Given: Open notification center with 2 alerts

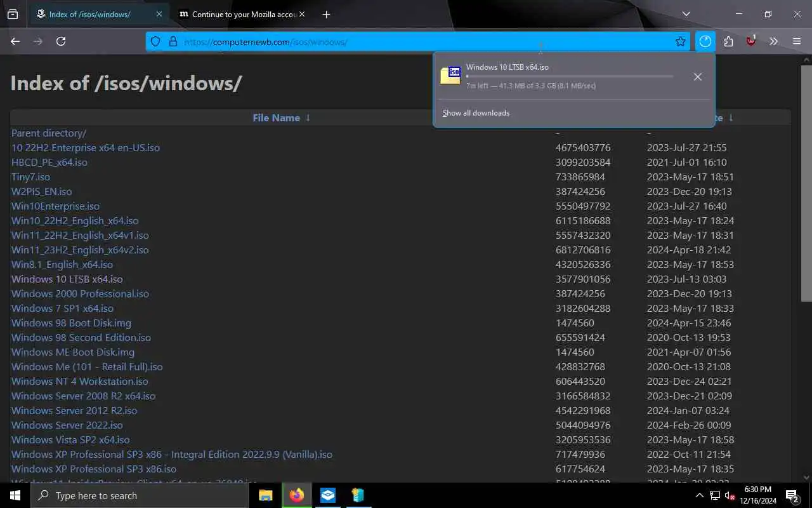Looking at the screenshot, I should tap(792, 495).
